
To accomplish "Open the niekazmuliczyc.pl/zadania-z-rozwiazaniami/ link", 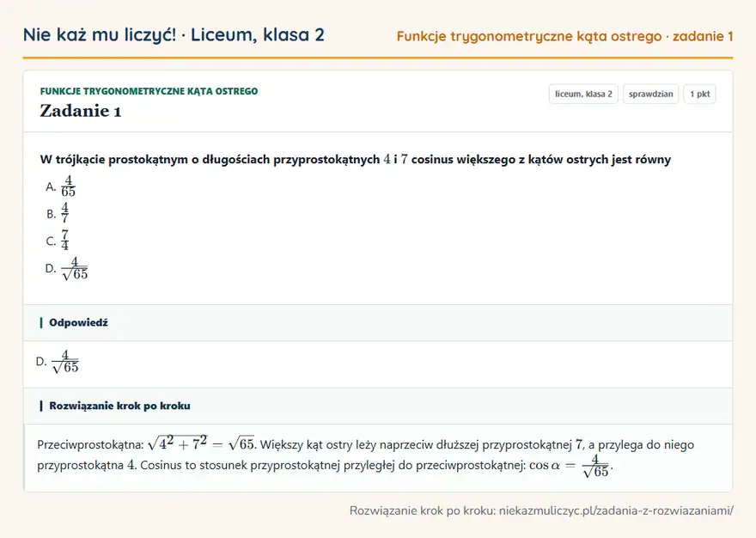I will (x=616, y=510).
